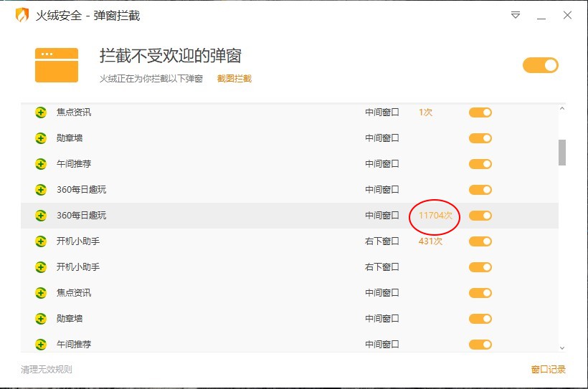Click the 360 icon of the lower 勋章墙 row
The width and height of the screenshot is (588, 389).
click(x=41, y=319)
